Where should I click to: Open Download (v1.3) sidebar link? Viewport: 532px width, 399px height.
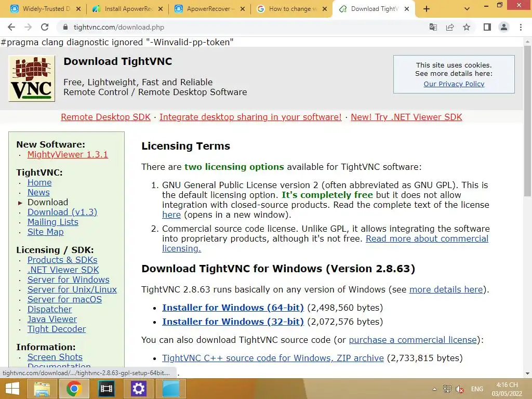pyautogui.click(x=62, y=212)
